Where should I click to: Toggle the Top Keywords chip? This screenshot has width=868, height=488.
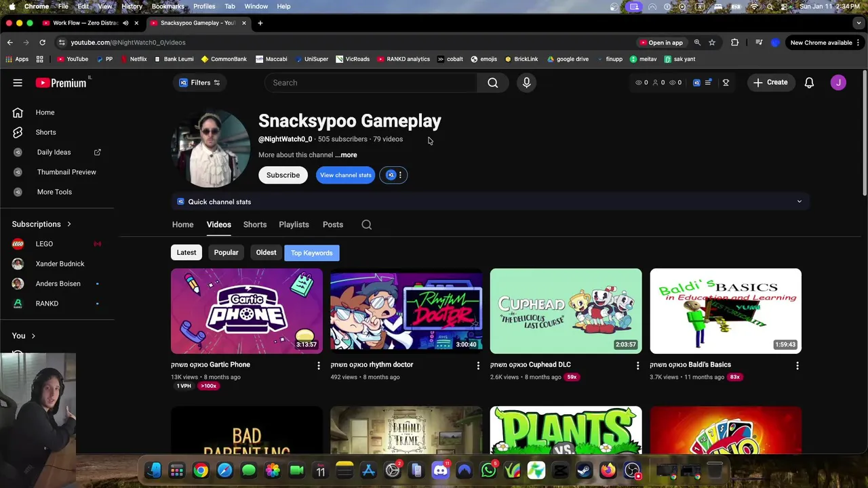point(312,253)
